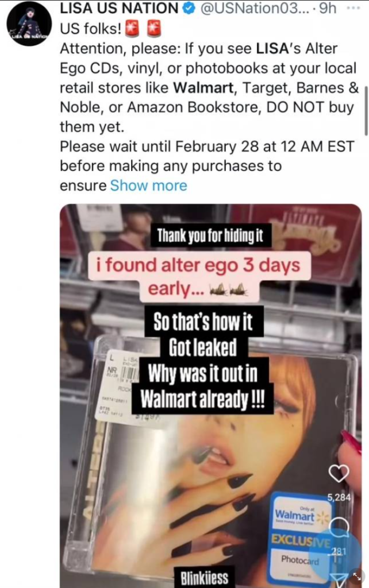Expand the media with the fullscreen arrows icon
This screenshot has width=369, height=588.
pyautogui.click(x=356, y=577)
